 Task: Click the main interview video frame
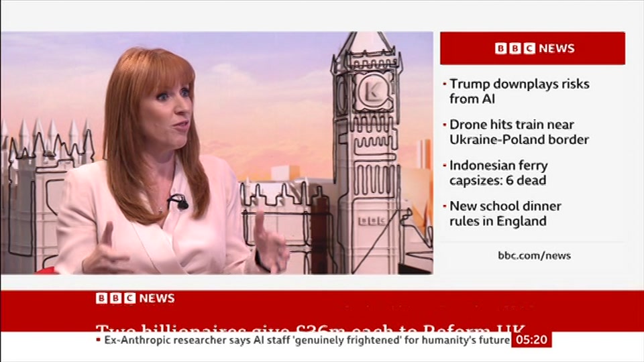[x=217, y=153]
